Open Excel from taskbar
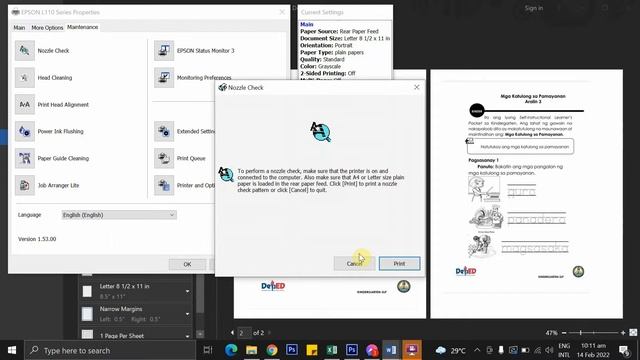The height and width of the screenshot is (360, 640). [x=331, y=350]
